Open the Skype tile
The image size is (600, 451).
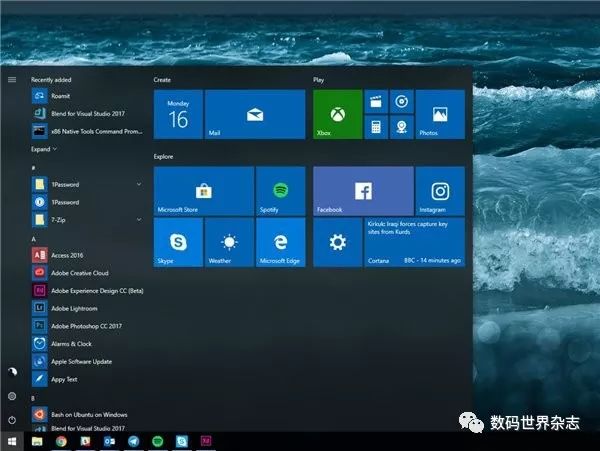point(178,243)
